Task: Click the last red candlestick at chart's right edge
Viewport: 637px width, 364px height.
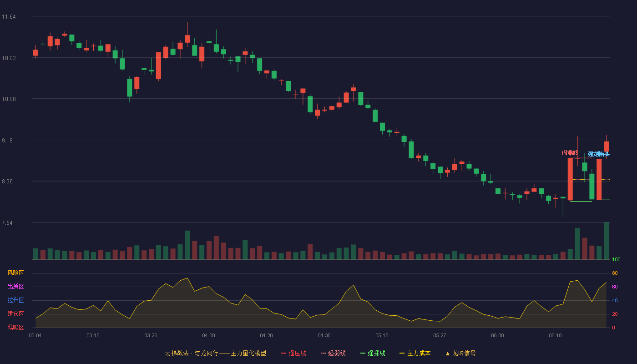Action: click(x=606, y=147)
